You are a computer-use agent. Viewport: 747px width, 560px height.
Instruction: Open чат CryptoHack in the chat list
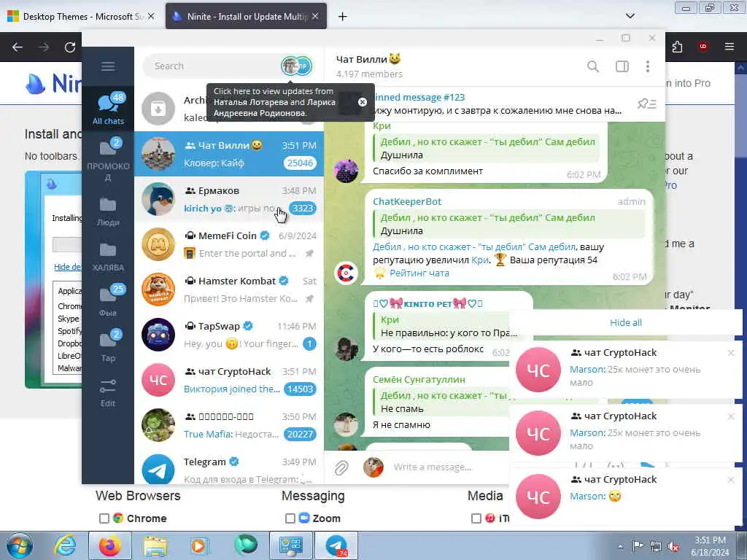pos(229,380)
